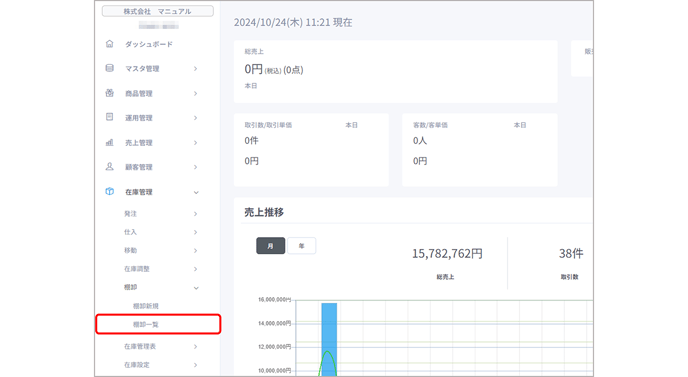Click the 株式会社 マニュアル company selector
This screenshot has width=688, height=377.
[158, 11]
